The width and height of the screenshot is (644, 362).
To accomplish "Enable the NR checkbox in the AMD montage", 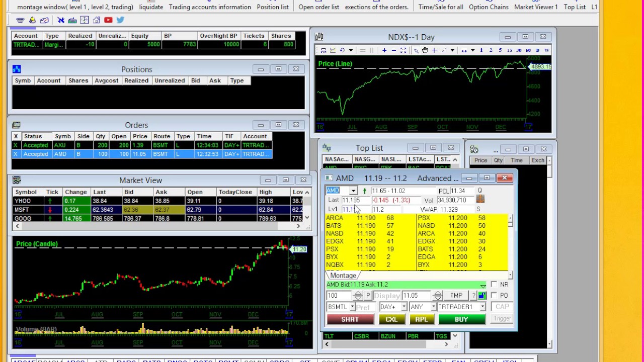I will pyautogui.click(x=494, y=285).
